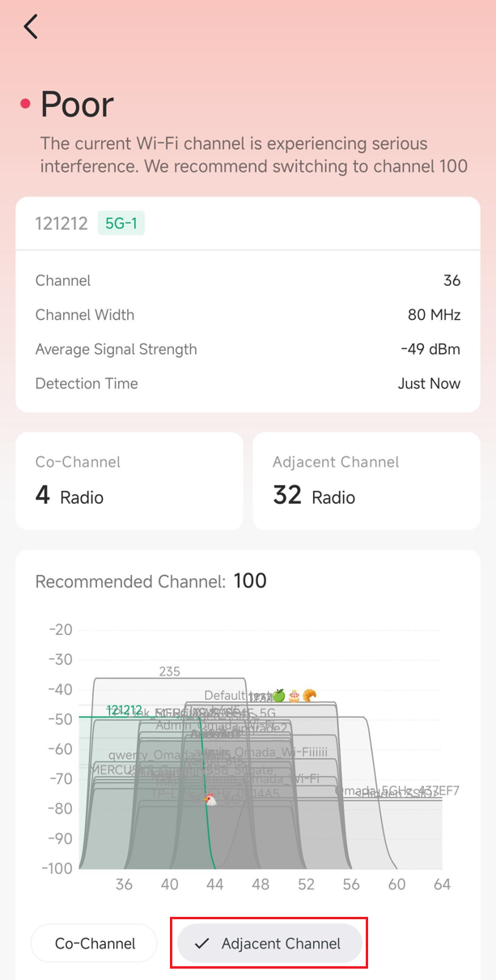Click the Average Signal Strength row
Image resolution: width=496 pixels, height=980 pixels.
click(x=248, y=350)
